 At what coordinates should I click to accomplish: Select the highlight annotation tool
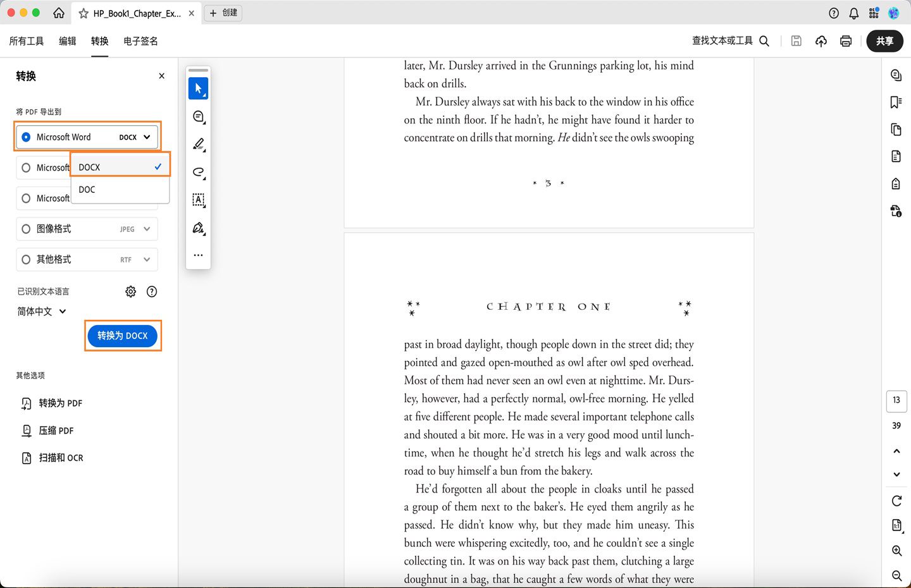point(198,145)
